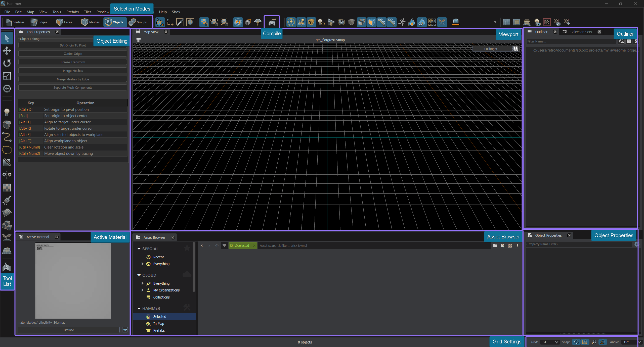Image resolution: width=644 pixels, height=347 pixels.
Task: Click the Separate Mesh Components button
Action: coord(73,87)
